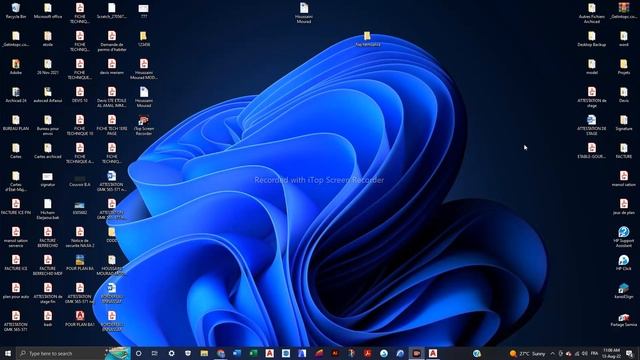Open Google Chrome from the taskbar
640x360 pixels.
pyautogui.click(x=221, y=353)
